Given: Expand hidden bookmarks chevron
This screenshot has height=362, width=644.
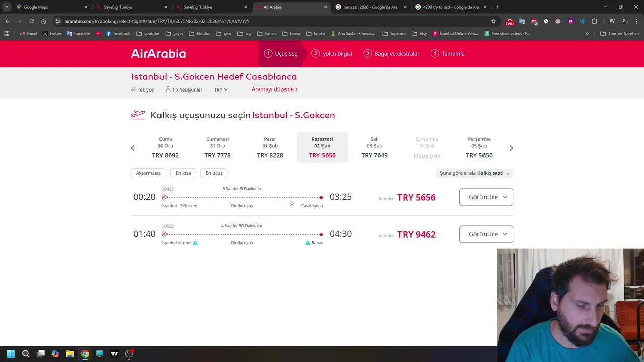Looking at the screenshot, I should point(587,34).
